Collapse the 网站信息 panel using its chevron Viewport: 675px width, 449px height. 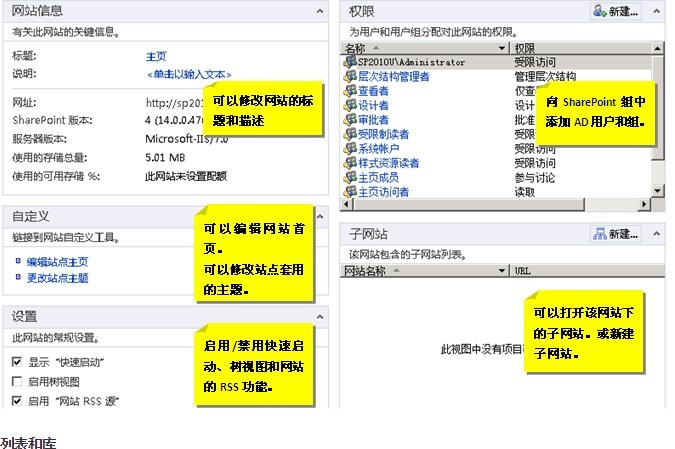(x=320, y=10)
